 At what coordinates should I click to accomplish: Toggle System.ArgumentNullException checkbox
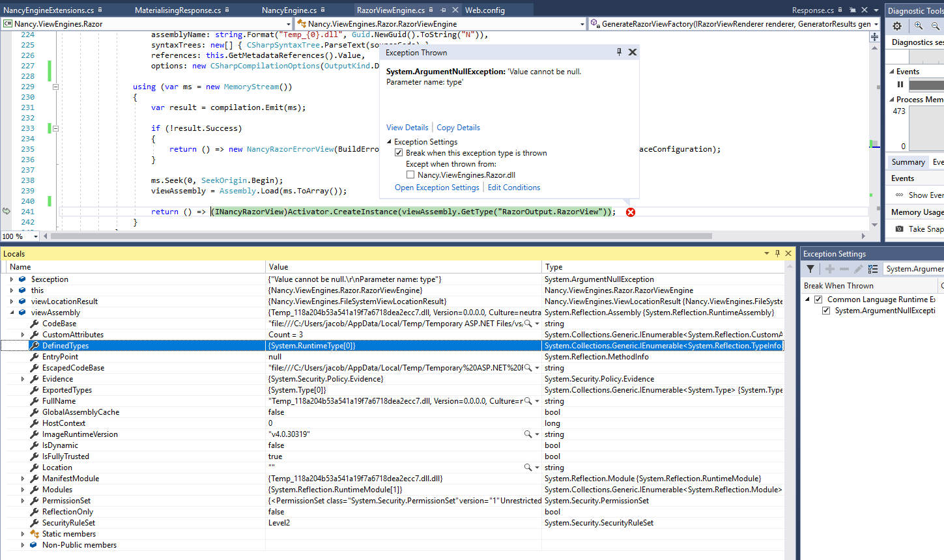[826, 311]
